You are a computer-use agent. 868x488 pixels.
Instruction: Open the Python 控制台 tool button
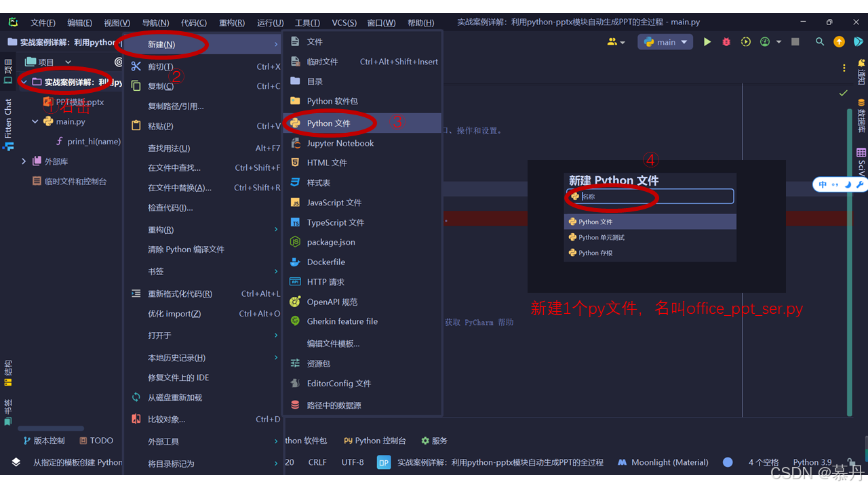click(374, 441)
